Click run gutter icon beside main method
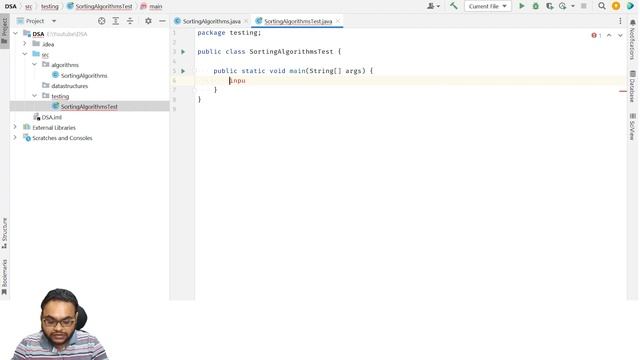 (x=183, y=71)
